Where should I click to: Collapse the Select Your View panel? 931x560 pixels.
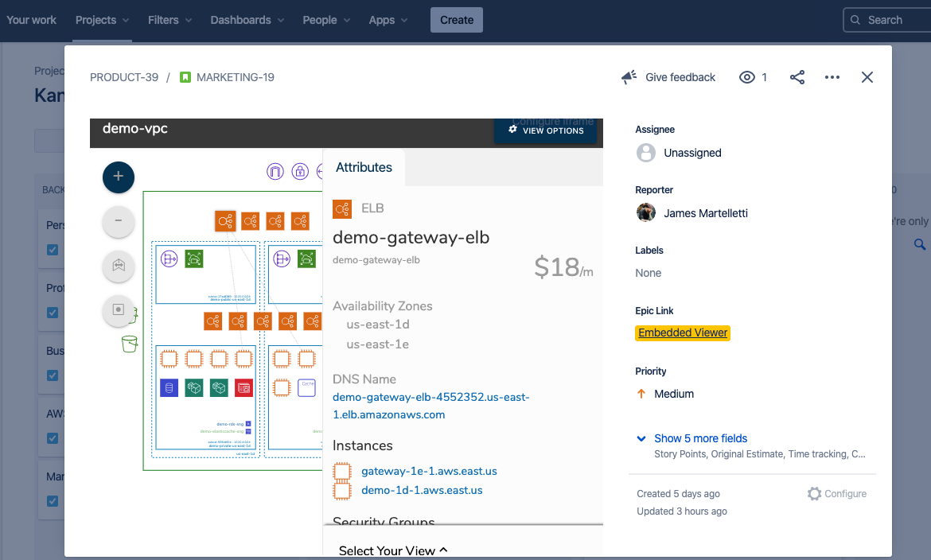392,550
